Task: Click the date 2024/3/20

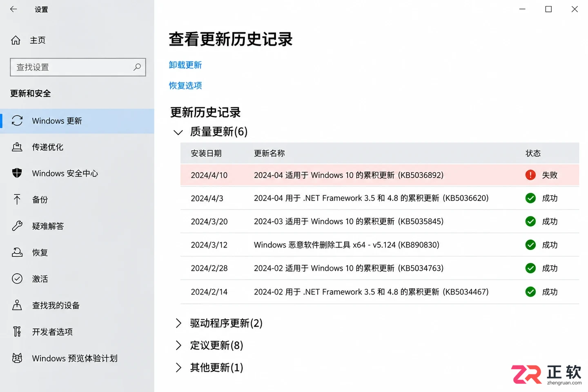Action: 209,221
